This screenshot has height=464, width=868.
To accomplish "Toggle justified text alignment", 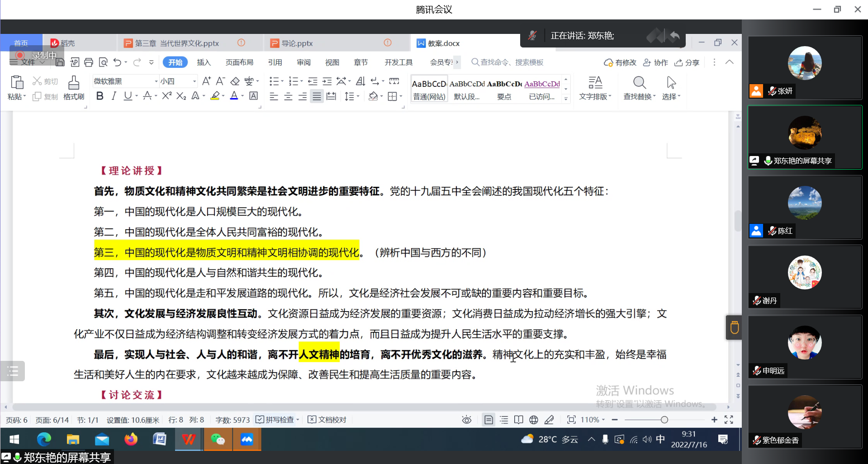I will pos(317,96).
